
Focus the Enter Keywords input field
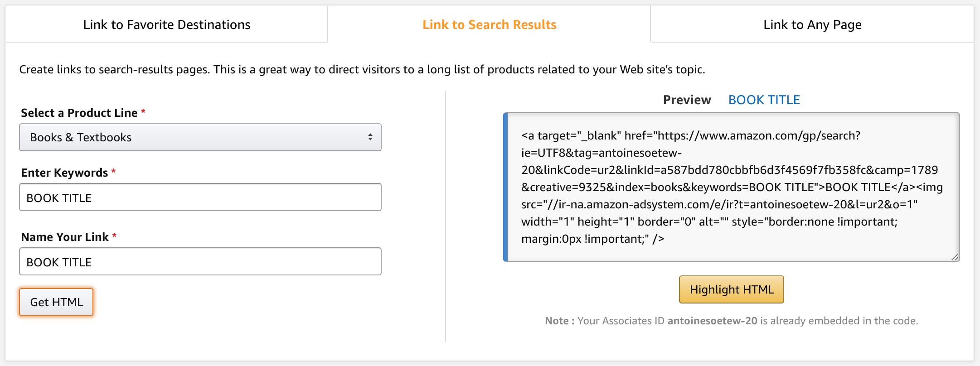(200, 197)
